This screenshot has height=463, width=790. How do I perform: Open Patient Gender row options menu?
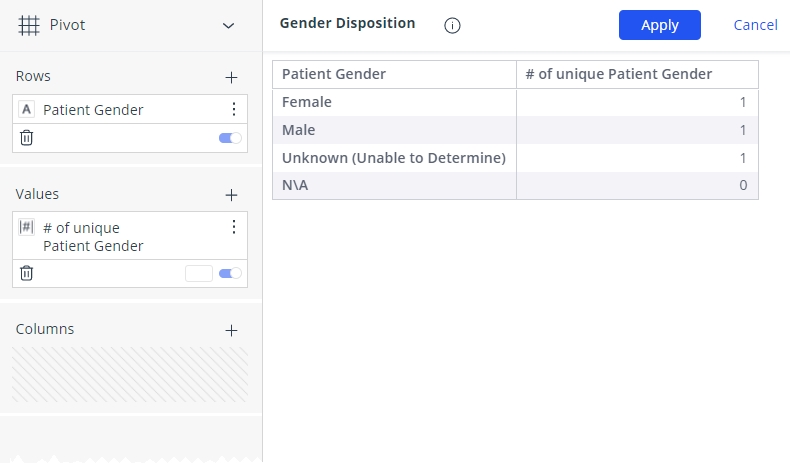tap(234, 109)
